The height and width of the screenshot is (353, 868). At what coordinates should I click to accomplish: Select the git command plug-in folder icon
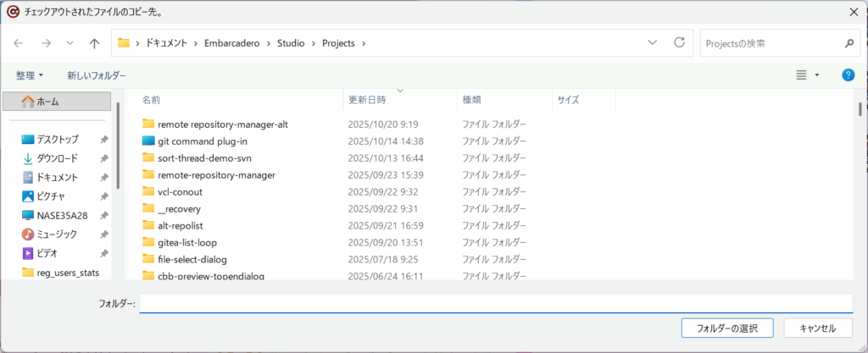149,141
